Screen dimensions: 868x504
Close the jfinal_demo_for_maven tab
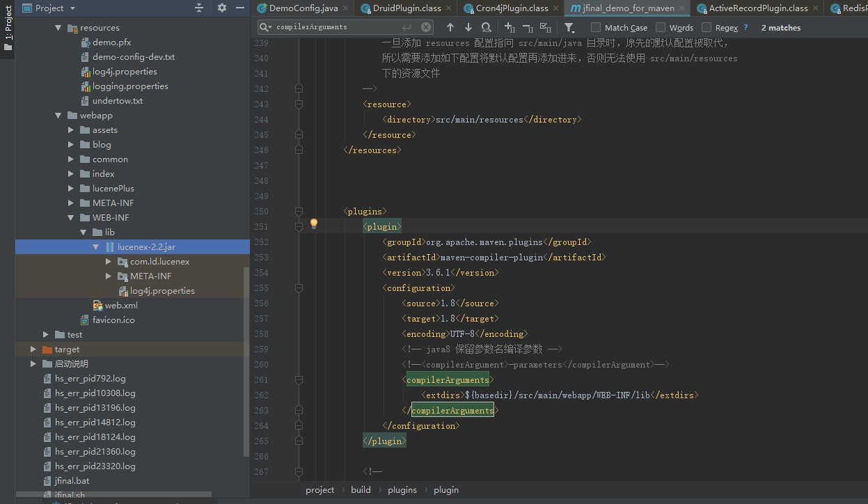pyautogui.click(x=682, y=8)
